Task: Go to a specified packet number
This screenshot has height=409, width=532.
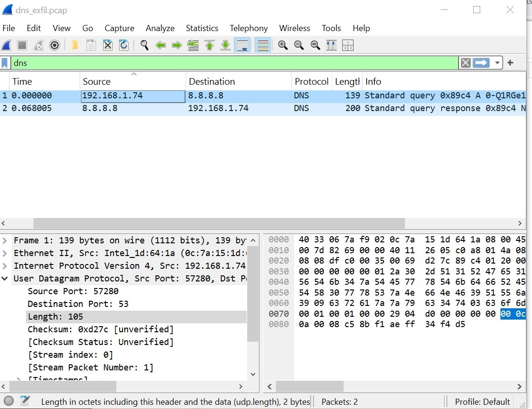Action: (x=193, y=45)
